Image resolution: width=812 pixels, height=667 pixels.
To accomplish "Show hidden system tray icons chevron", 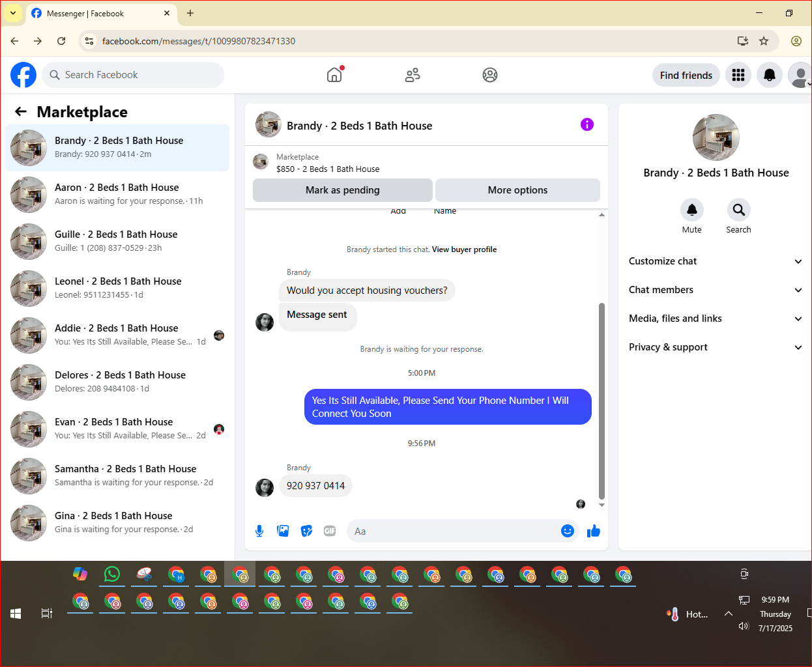I will coord(729,614).
